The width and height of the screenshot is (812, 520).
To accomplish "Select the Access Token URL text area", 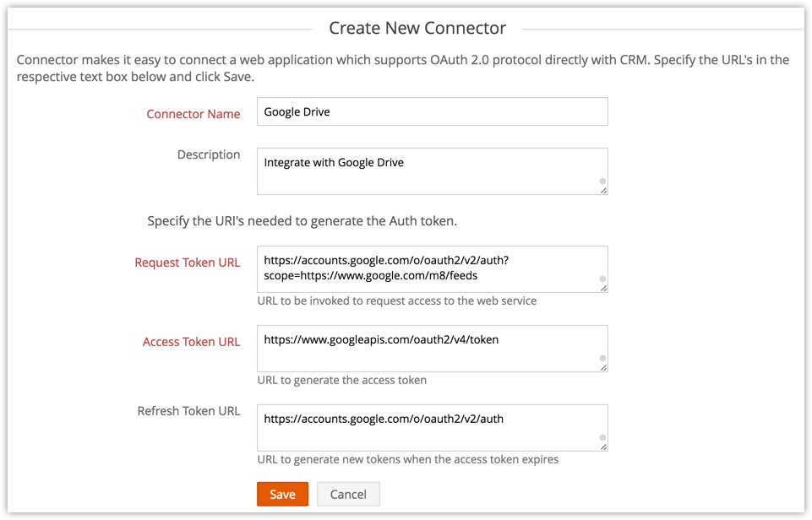I will (x=432, y=349).
